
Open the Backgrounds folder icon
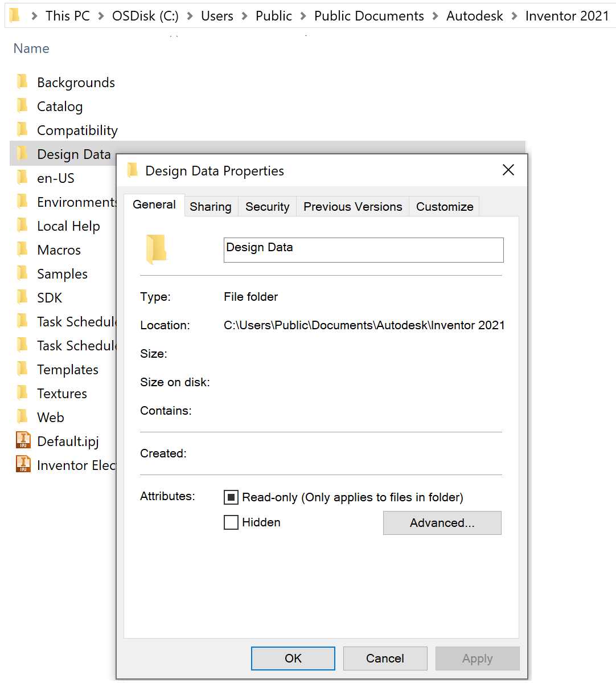click(22, 82)
